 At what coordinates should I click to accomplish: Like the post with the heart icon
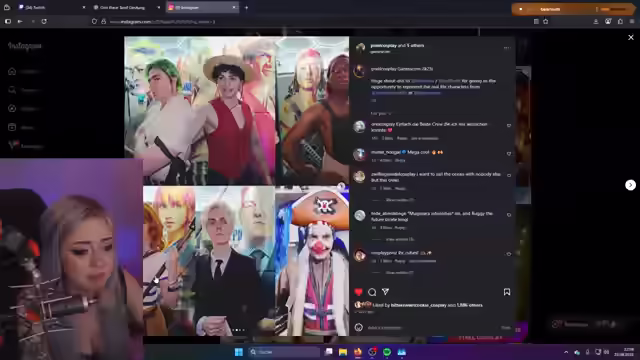click(358, 292)
